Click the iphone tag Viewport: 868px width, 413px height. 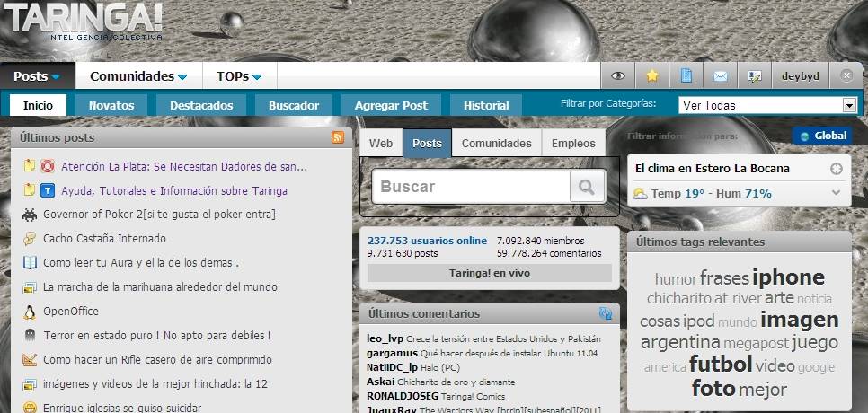pos(788,277)
